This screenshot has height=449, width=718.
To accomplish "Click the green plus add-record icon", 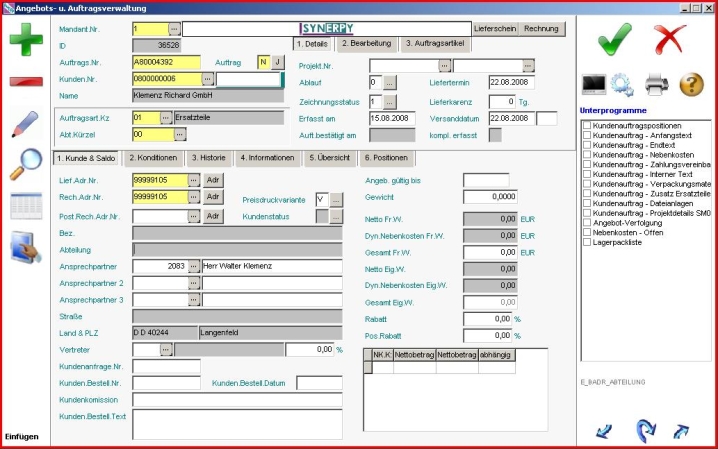I will 25,42.
